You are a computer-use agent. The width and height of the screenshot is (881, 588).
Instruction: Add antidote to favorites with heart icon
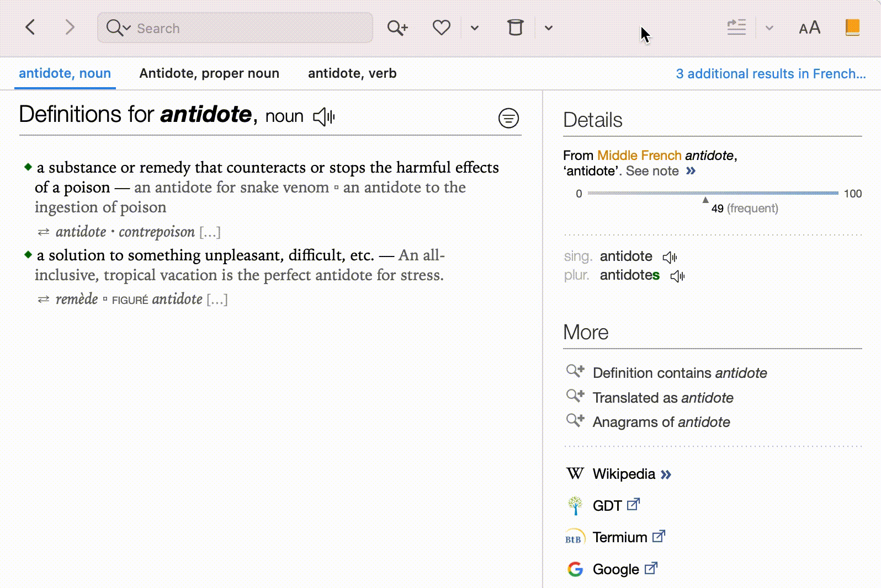tap(441, 28)
